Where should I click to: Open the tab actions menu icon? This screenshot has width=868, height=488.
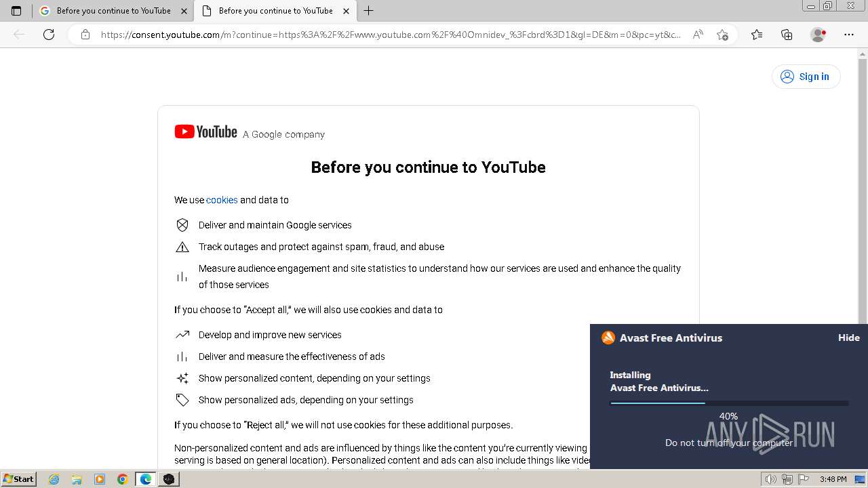(x=16, y=11)
